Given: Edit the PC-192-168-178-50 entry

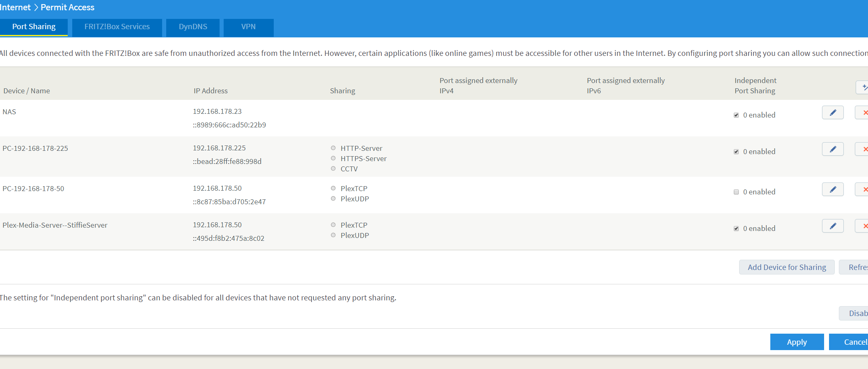Looking at the screenshot, I should (x=833, y=189).
